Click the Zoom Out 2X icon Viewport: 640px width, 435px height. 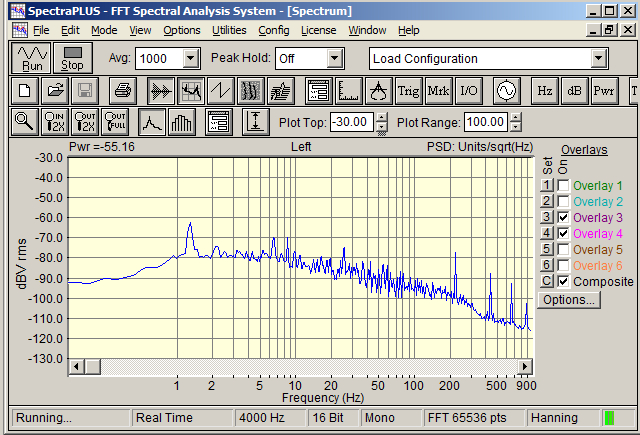coord(85,122)
